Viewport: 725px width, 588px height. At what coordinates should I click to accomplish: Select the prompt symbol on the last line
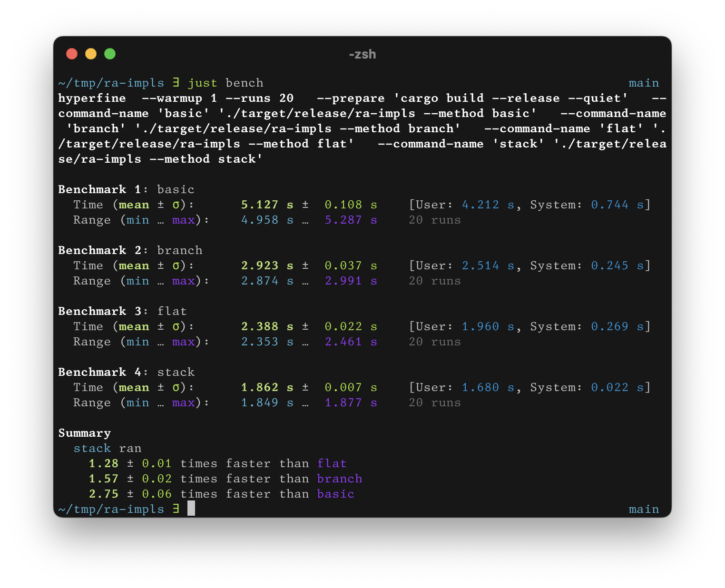(176, 509)
